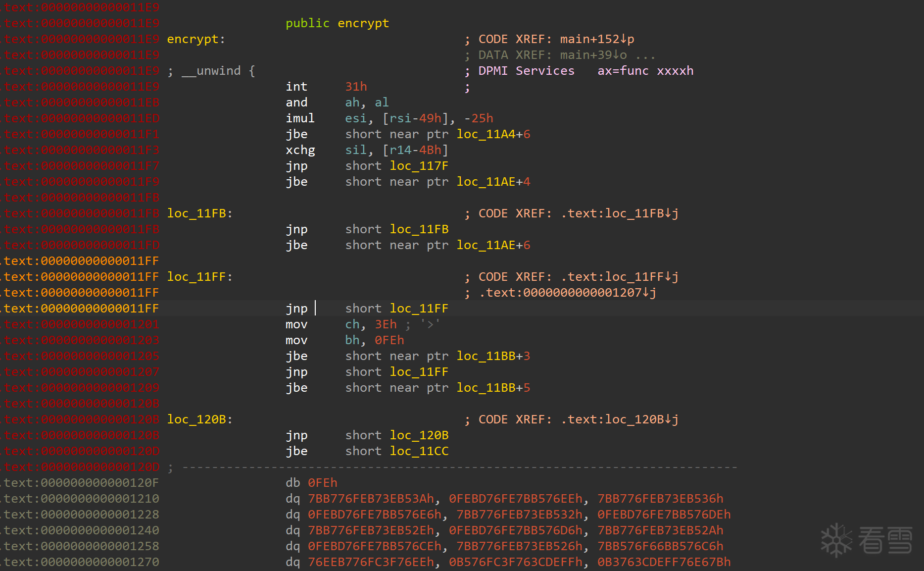924x571 pixels.
Task: Select the value "7BB576F66BB576C6h"
Action: [660, 546]
